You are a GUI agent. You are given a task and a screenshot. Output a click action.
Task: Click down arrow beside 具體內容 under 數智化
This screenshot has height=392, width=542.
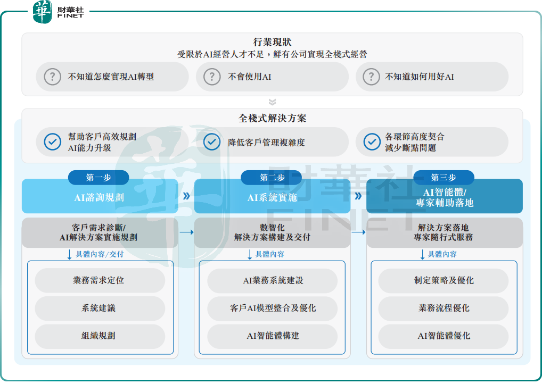(x=250, y=255)
